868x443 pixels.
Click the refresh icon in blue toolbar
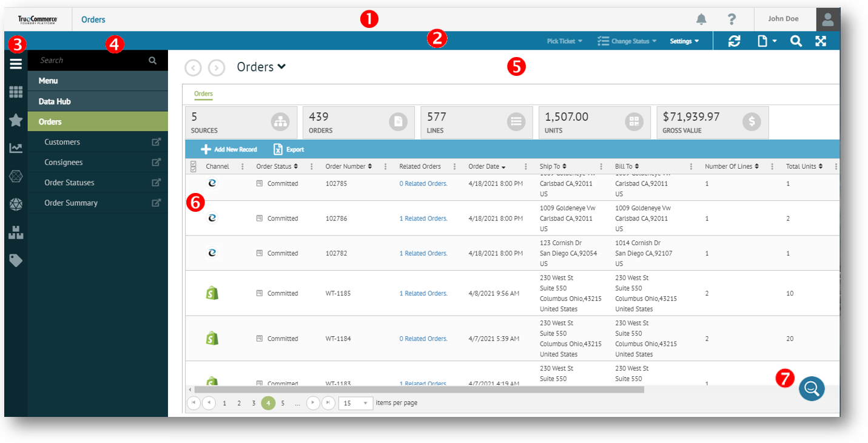coord(734,41)
